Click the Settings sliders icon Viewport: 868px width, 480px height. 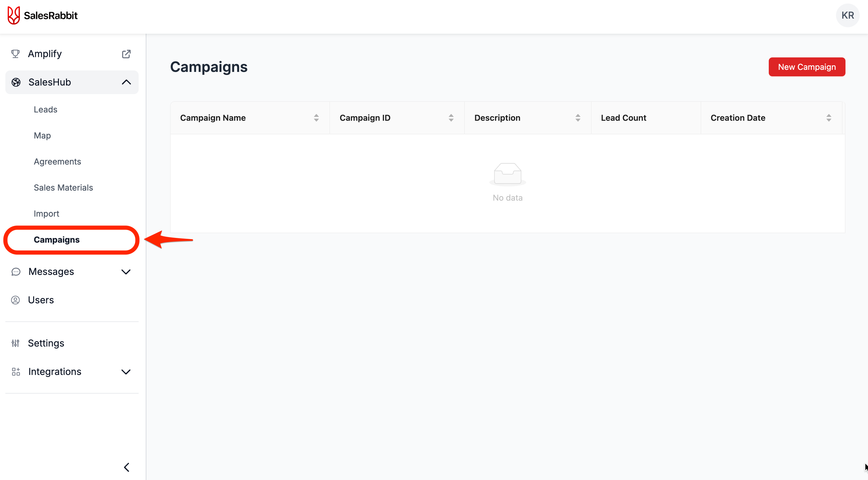[15, 343]
